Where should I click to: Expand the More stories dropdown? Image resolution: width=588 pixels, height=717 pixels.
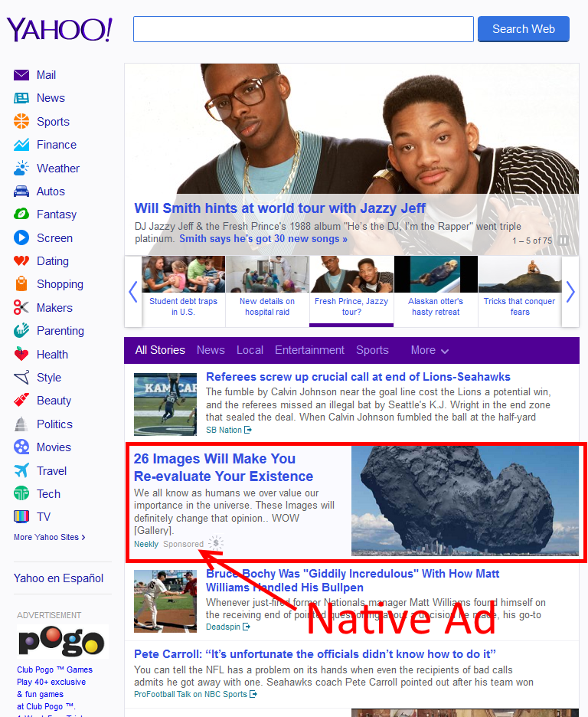click(429, 350)
